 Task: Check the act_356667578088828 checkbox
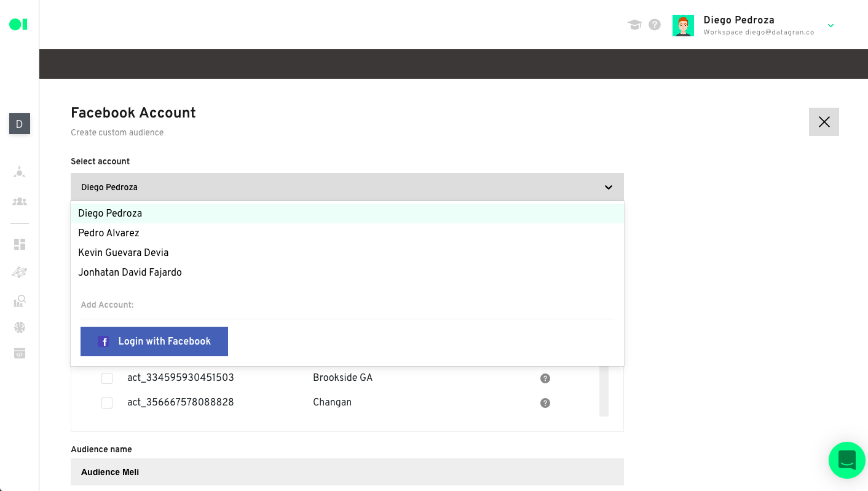pos(107,403)
